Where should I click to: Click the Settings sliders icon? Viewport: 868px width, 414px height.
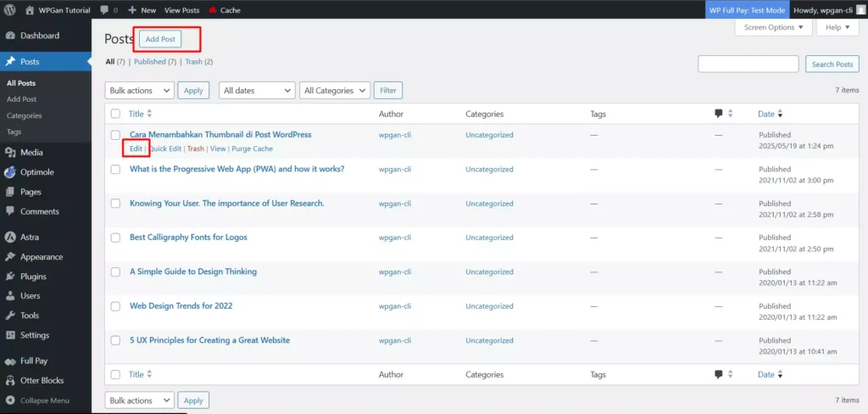pos(10,335)
